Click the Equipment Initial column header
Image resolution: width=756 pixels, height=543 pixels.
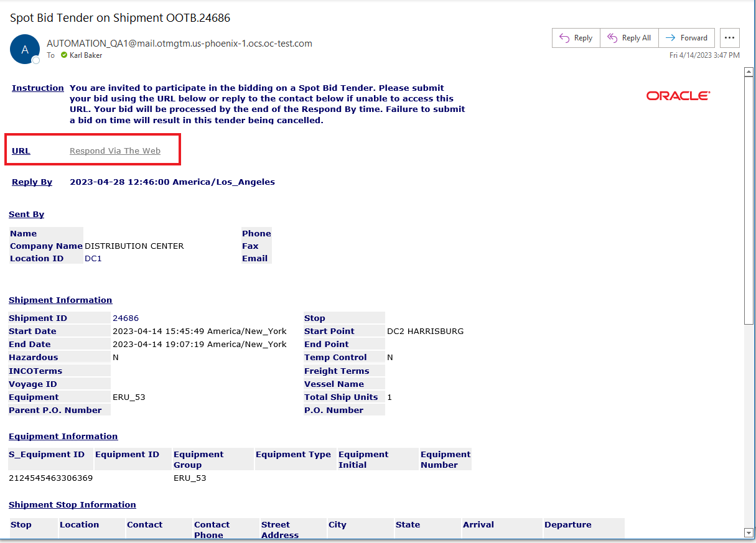click(x=378, y=459)
